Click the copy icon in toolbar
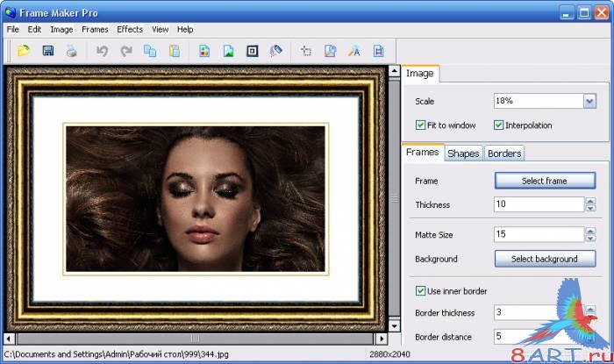614x364 pixels. [x=150, y=51]
